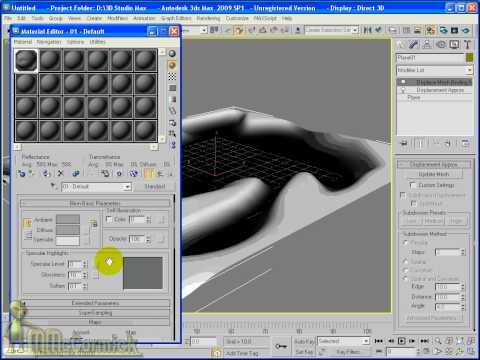Viewport: 480px width, 360px height.
Task: Click the Set Key button
Action: coord(304,352)
